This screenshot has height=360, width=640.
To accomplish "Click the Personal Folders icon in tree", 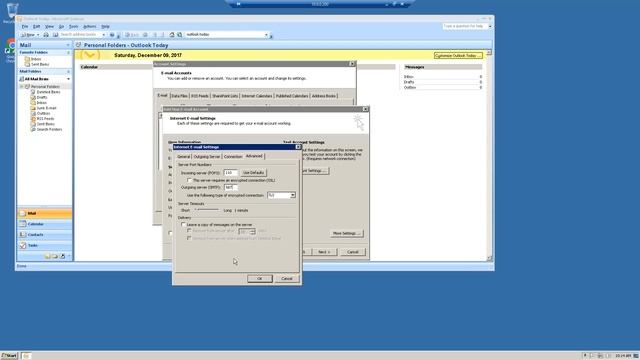I will pos(27,87).
